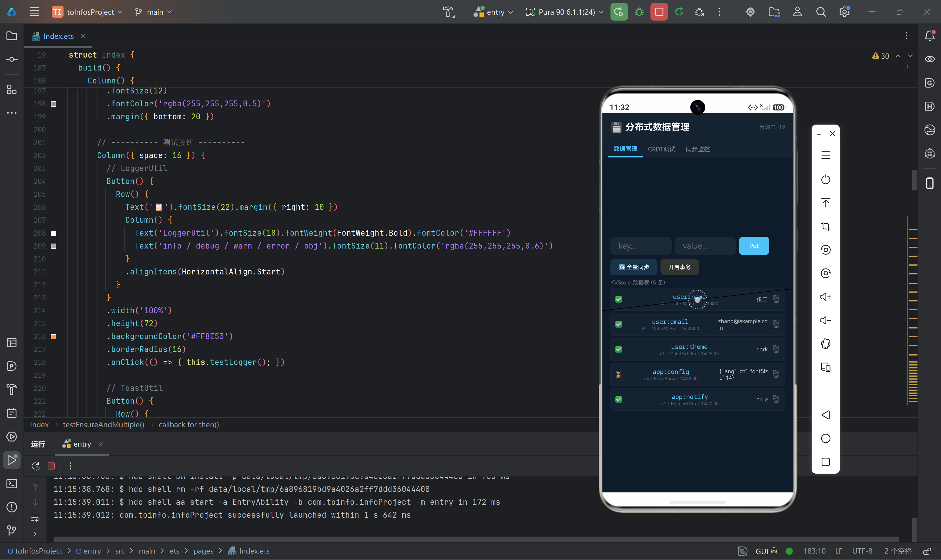Delete the app:notify entry with trash icon

click(x=776, y=399)
